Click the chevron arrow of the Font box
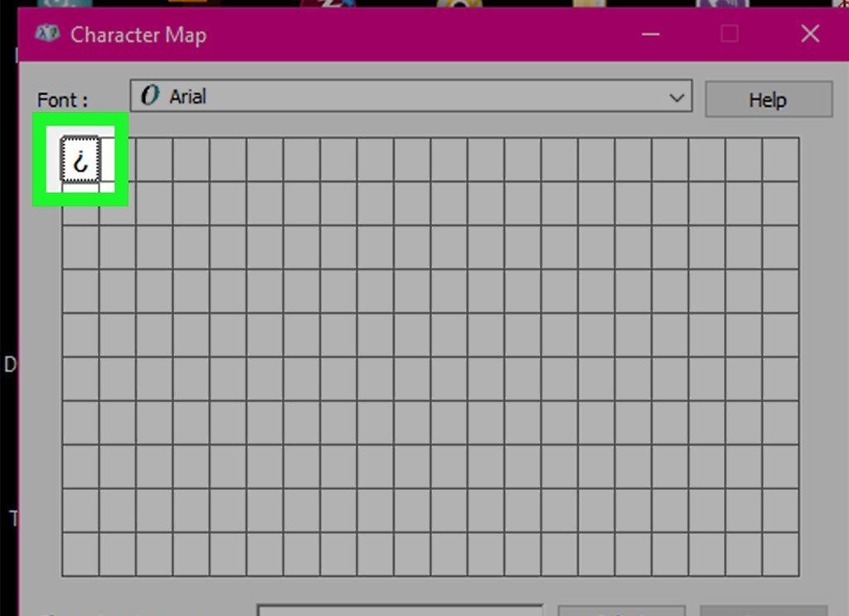849x616 pixels. coord(677,98)
